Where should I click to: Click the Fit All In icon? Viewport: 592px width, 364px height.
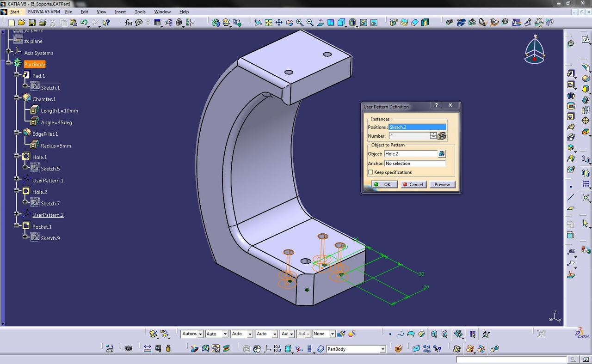[x=268, y=22]
